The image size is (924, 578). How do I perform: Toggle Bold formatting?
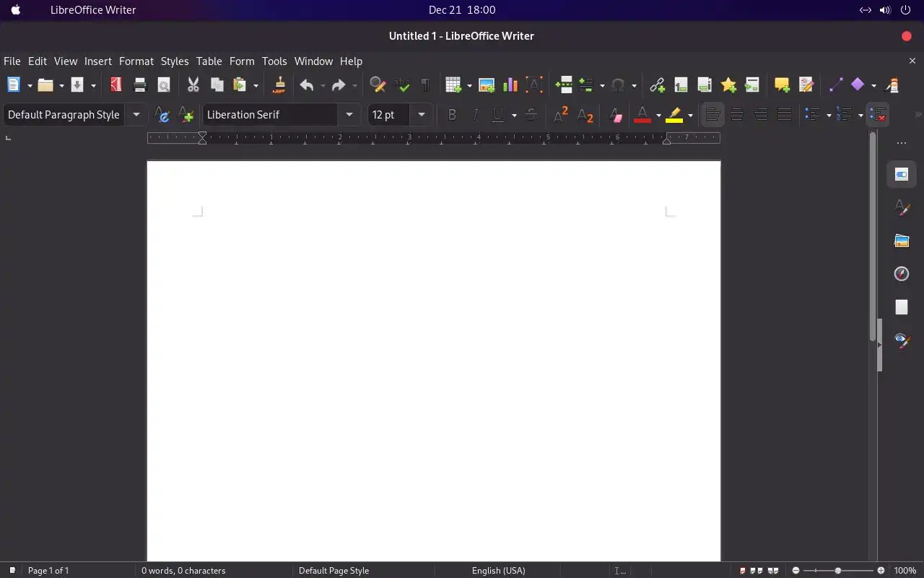[x=452, y=115]
